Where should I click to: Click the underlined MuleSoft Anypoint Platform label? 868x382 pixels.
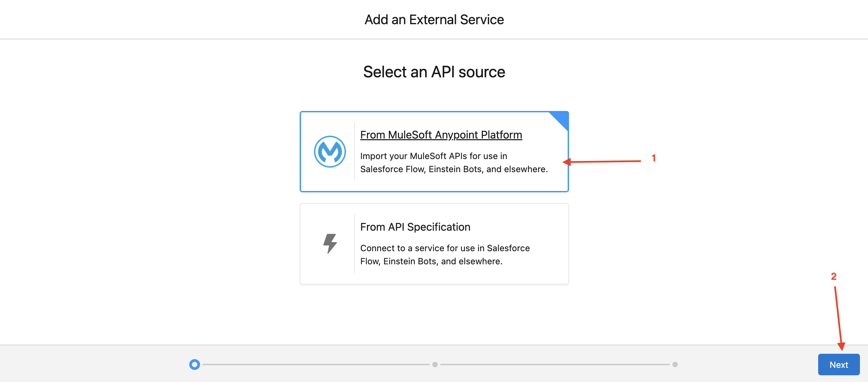pos(441,134)
